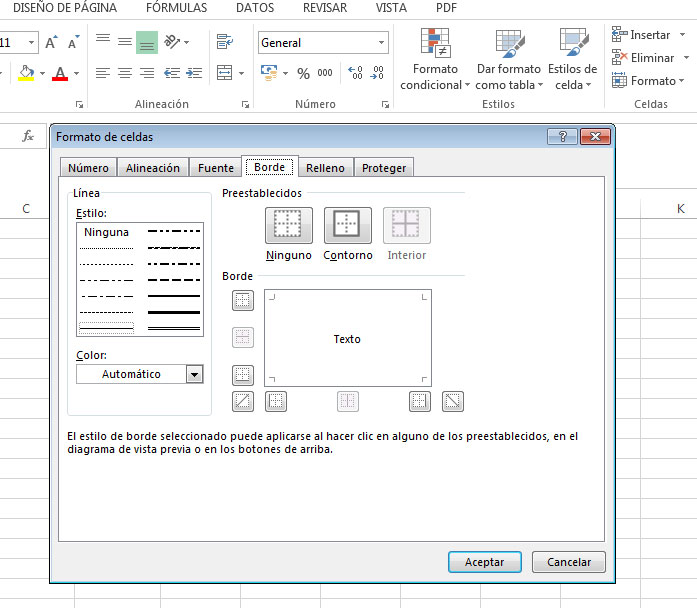Click Cancelar to dismiss dialog

(569, 562)
